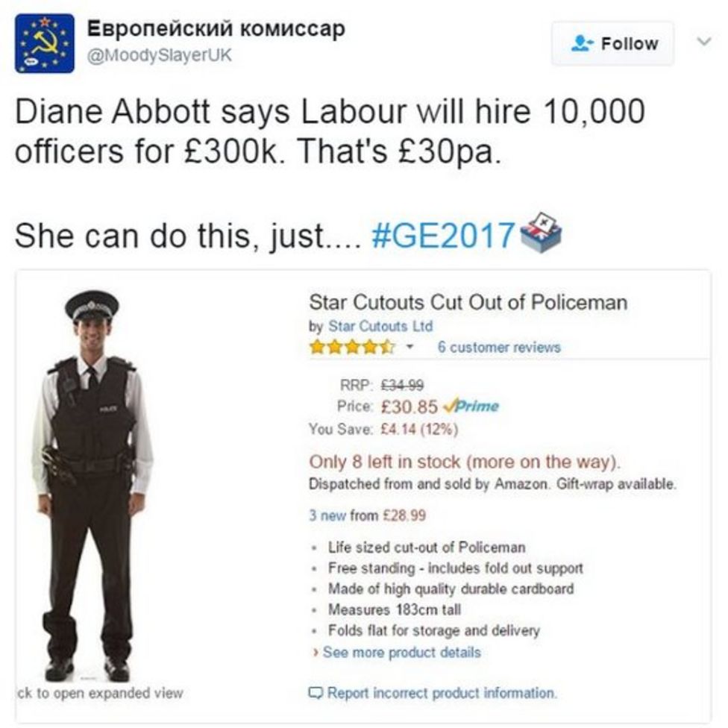This screenshot has height=728, width=728.
Task: Open Star Cutouts Ltd seller link
Action: 380,327
